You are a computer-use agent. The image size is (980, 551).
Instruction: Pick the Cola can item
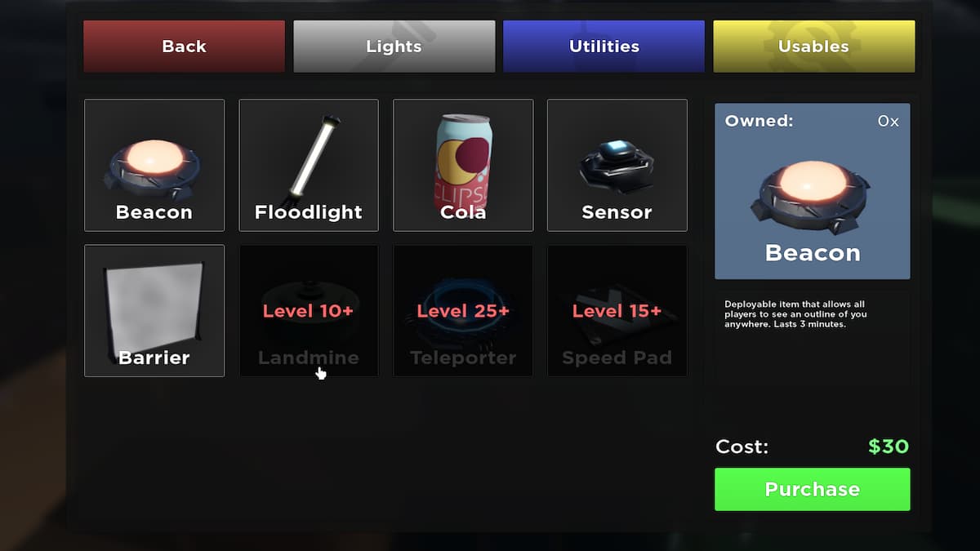(463, 165)
